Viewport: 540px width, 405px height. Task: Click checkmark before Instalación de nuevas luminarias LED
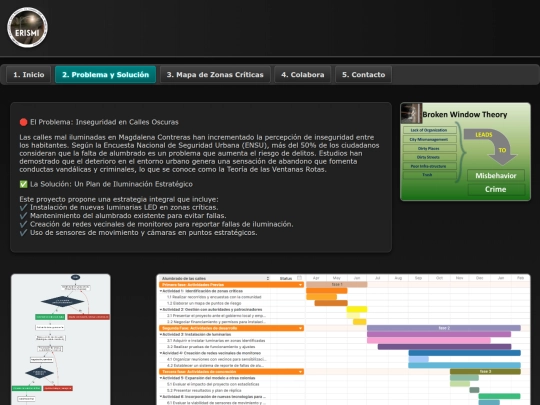(x=23, y=207)
